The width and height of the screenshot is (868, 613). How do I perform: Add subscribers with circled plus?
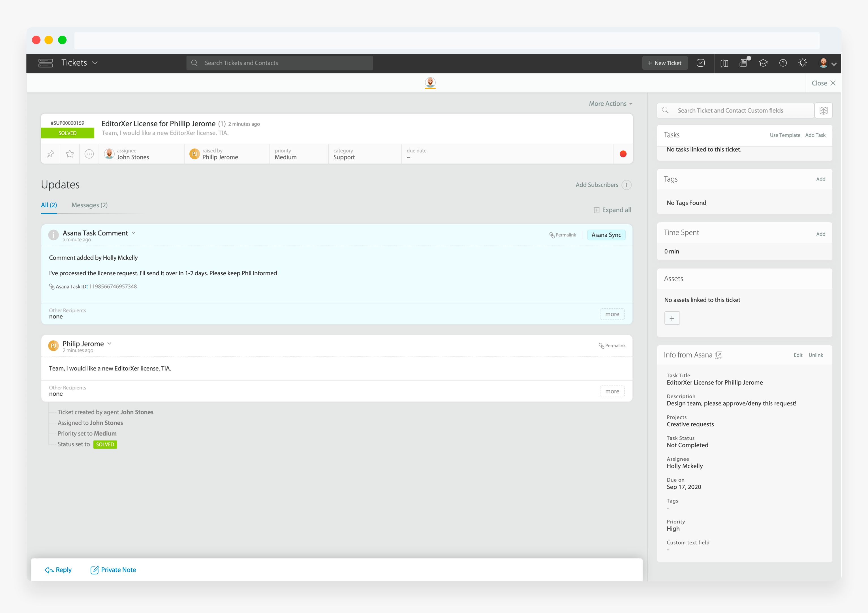point(627,185)
